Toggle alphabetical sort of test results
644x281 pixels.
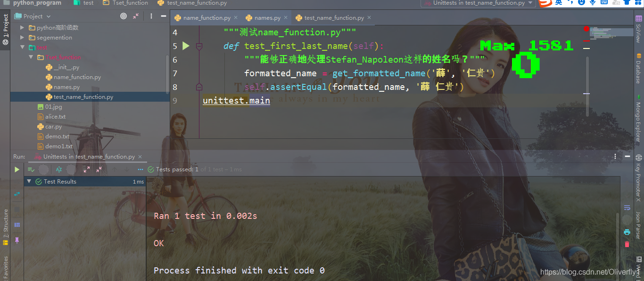coord(59,169)
